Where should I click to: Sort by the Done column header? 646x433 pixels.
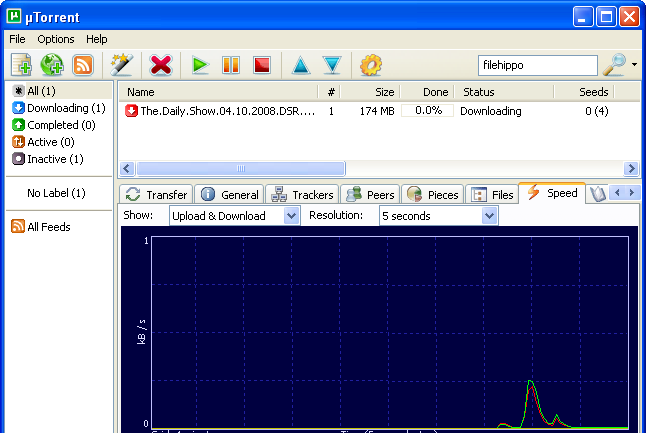click(x=428, y=92)
